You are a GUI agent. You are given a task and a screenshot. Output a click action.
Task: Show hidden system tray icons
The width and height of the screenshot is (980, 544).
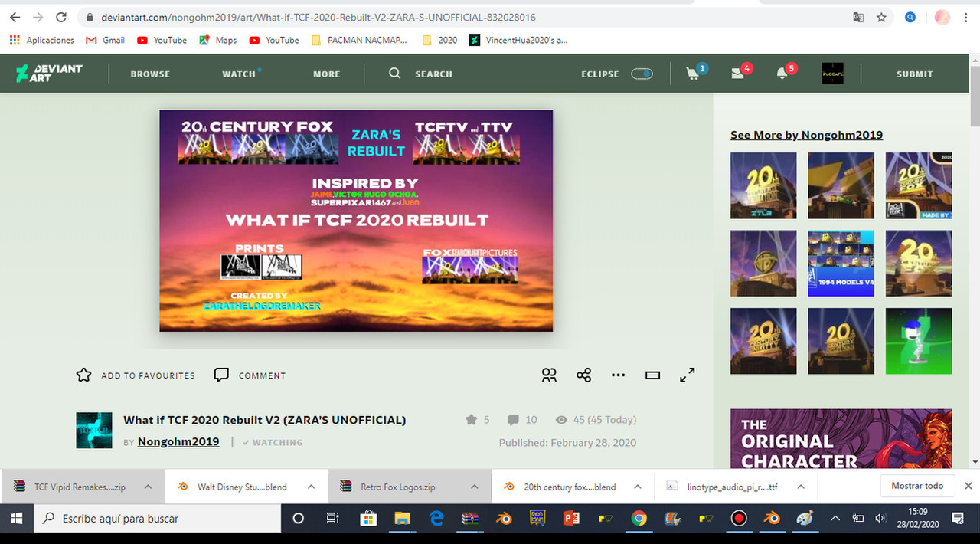(835, 519)
